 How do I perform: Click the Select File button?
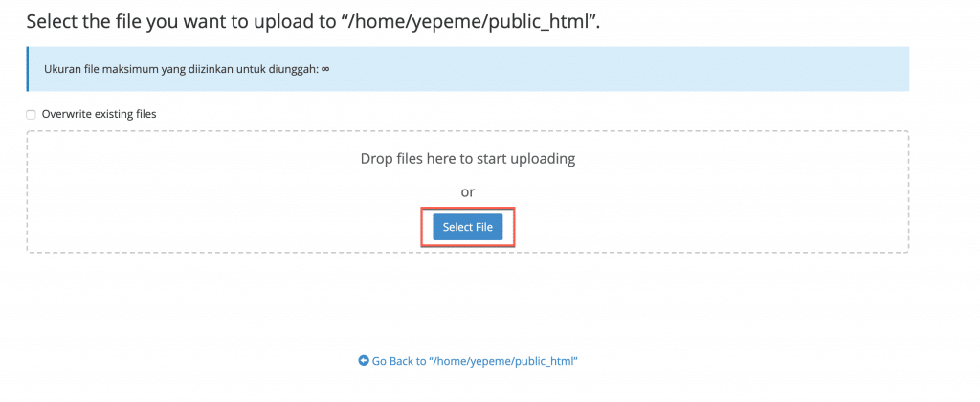[468, 227]
